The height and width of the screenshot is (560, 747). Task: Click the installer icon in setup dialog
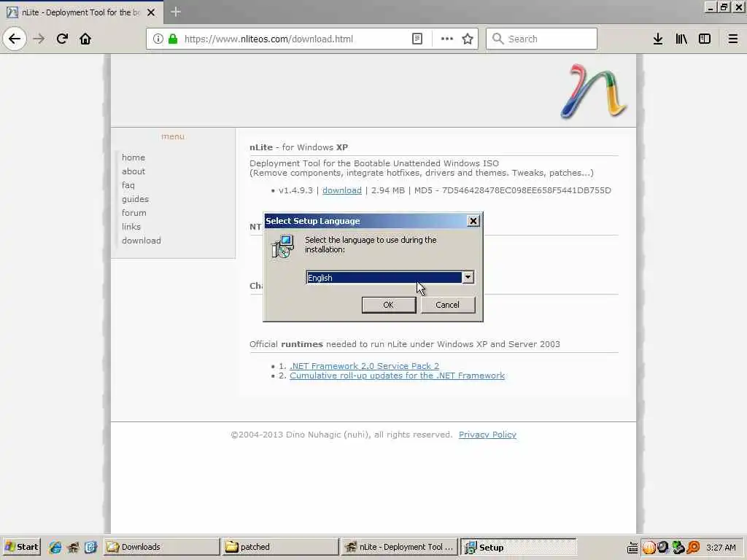(x=282, y=246)
